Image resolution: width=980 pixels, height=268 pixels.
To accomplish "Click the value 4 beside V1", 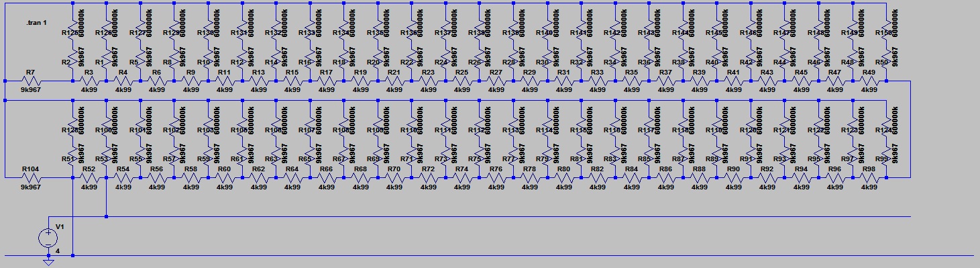I will (58, 252).
